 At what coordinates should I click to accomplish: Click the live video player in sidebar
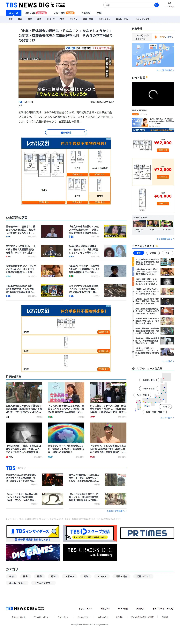click(x=153, y=94)
